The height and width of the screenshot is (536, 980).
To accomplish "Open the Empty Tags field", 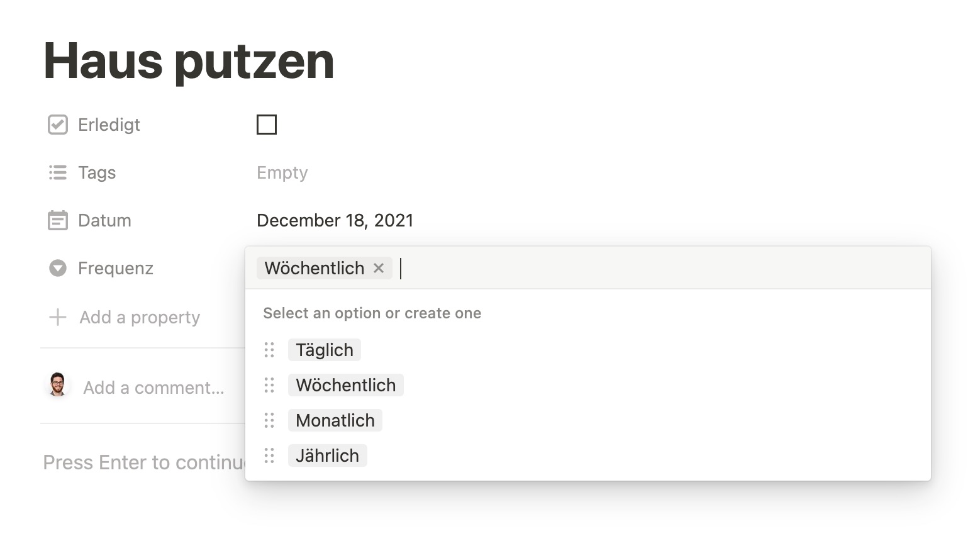I will [282, 172].
